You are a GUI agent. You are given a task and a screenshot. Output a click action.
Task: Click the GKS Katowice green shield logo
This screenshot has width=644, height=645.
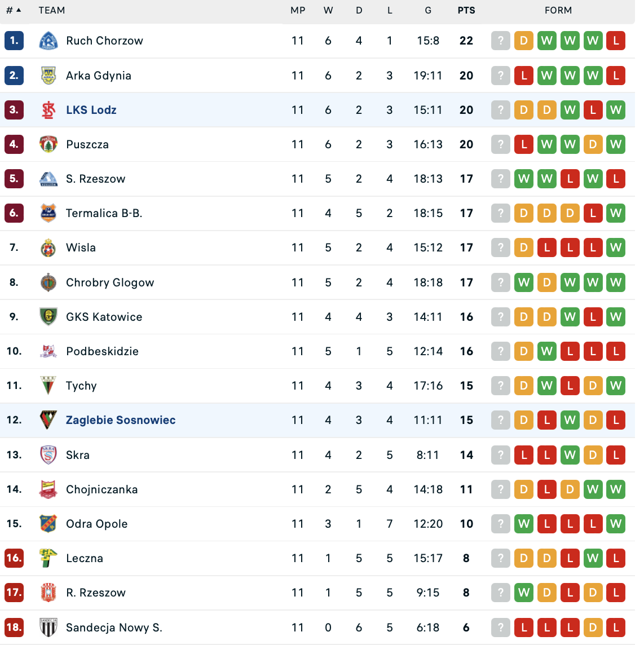pos(48,317)
